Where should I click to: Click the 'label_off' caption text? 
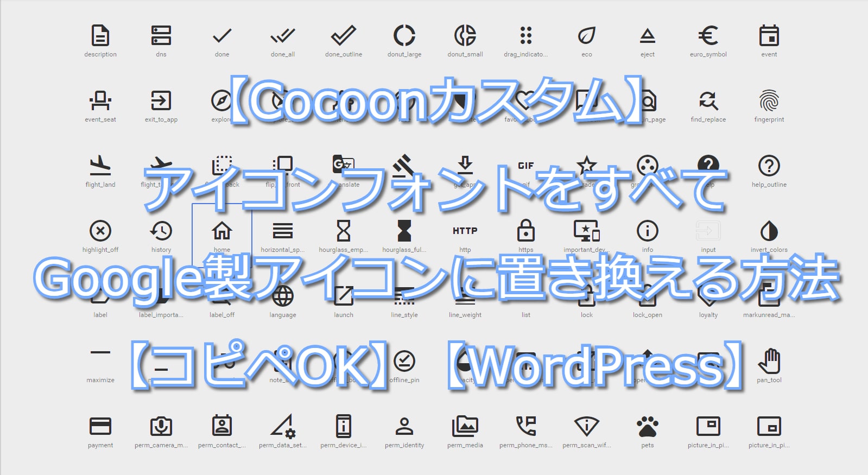pyautogui.click(x=222, y=315)
